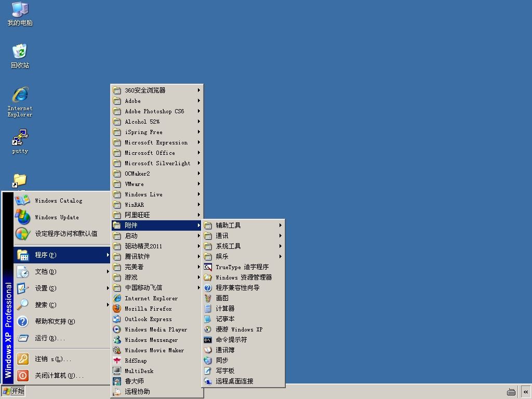The height and width of the screenshot is (399, 532).
Task: Launch 远程协助 from the programs list
Action: click(157, 392)
